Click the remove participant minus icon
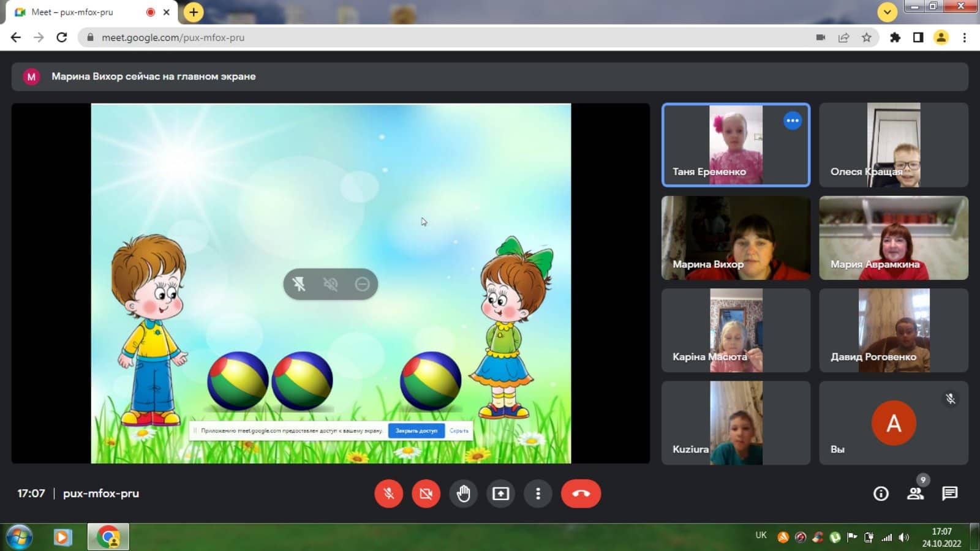The image size is (980, 551). [x=362, y=284]
